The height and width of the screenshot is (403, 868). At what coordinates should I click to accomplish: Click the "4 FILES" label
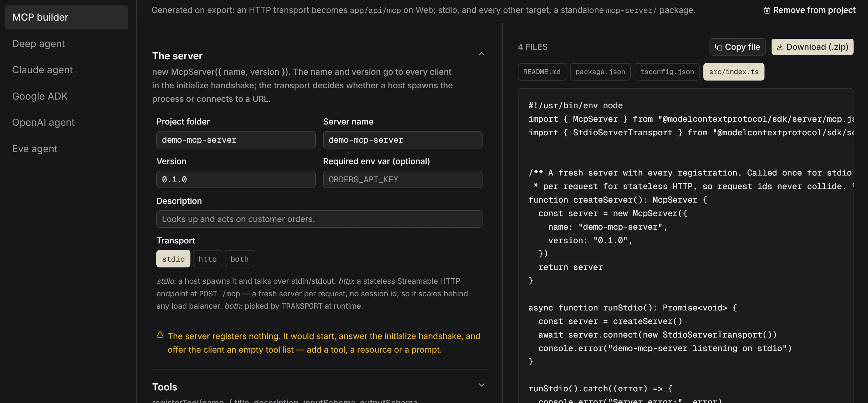pos(533,47)
